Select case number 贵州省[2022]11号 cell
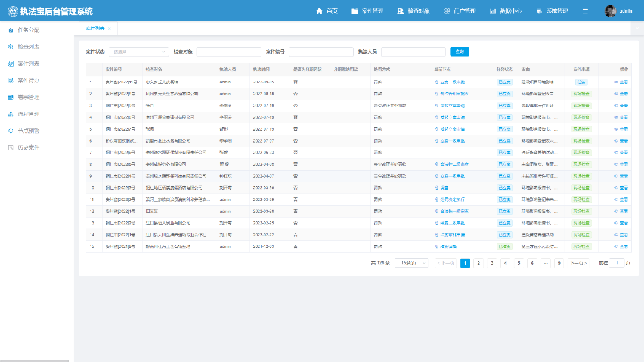644x362 pixels. coord(121,82)
